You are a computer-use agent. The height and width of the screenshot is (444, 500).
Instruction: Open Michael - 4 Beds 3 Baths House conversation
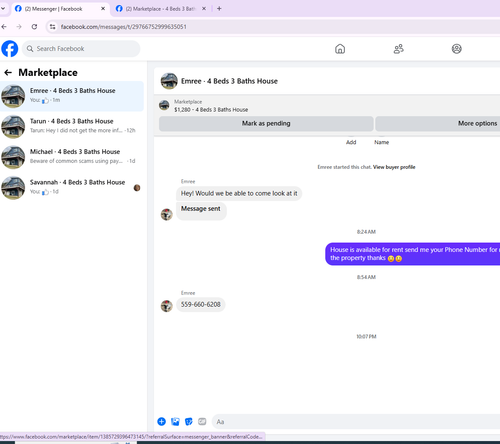pos(72,157)
